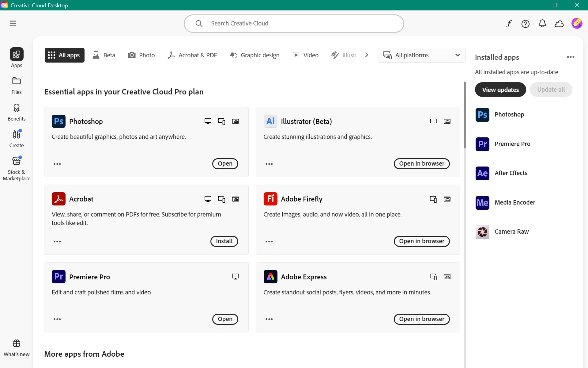Open the fonts icon in header
The width and height of the screenshot is (588, 368).
509,24
